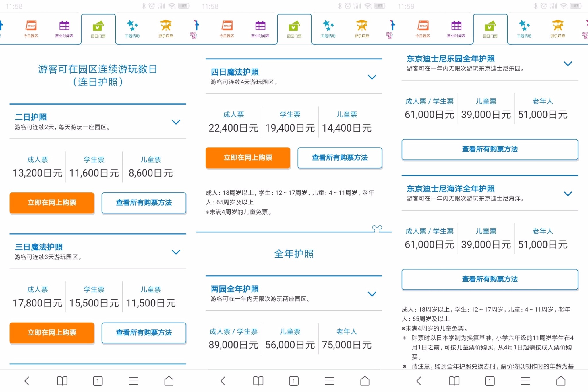Select the 56,000日元 annual child price

pos(290,345)
